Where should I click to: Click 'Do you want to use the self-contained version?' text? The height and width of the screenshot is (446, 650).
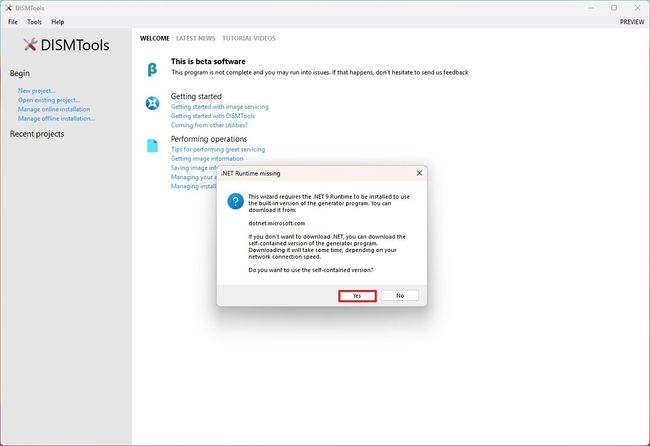(x=310, y=270)
